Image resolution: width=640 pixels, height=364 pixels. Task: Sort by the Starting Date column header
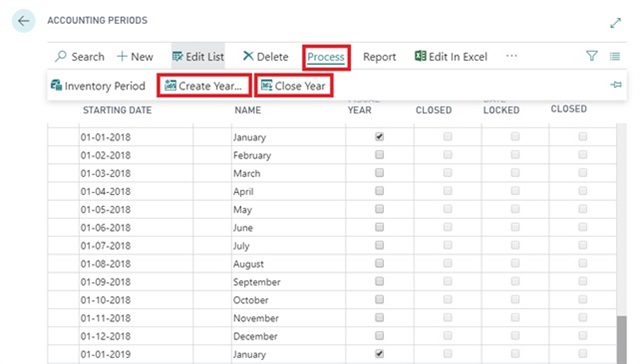117,110
